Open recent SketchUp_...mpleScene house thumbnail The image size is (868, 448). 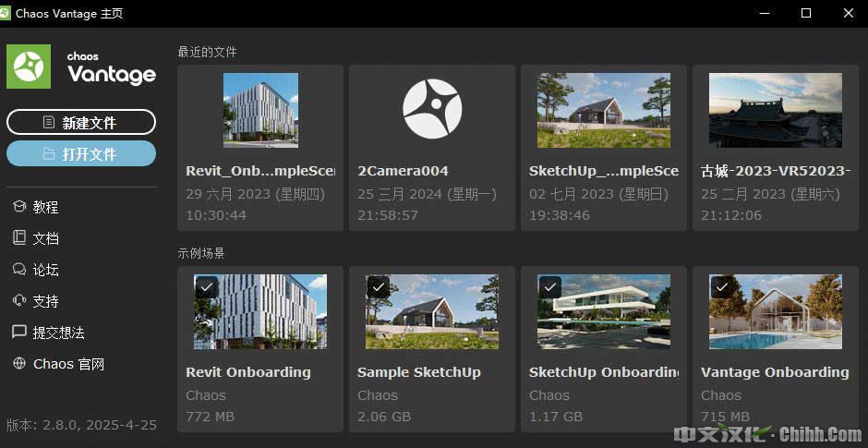(x=604, y=110)
